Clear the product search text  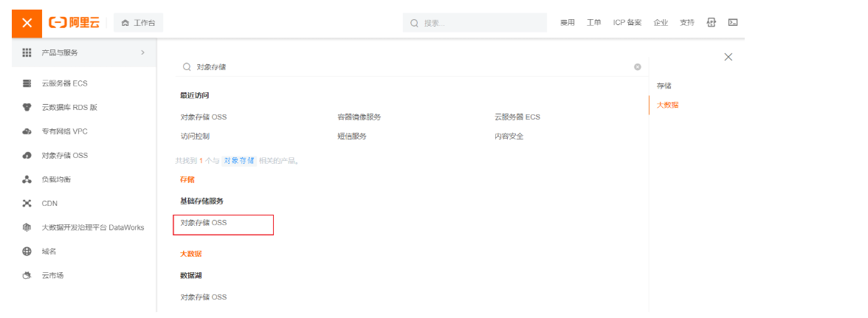637,67
